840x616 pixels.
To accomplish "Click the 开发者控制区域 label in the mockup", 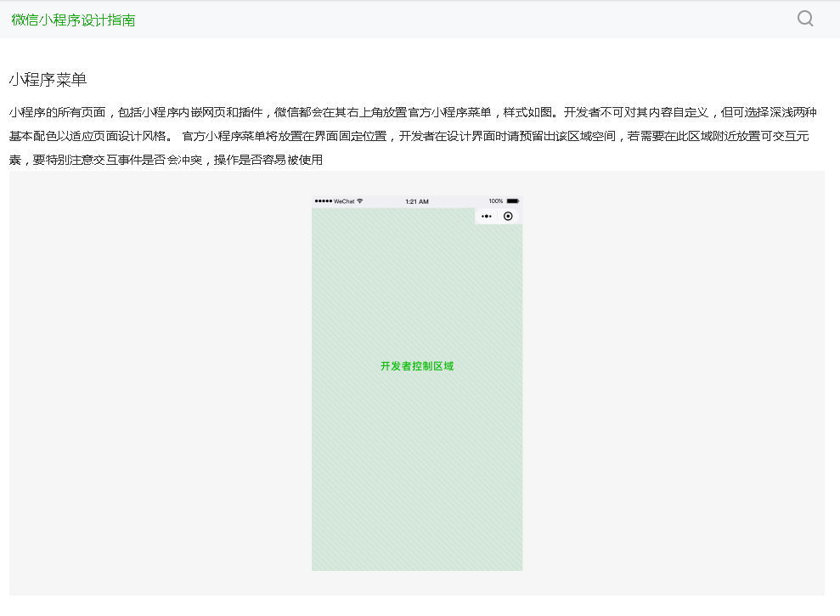I will coord(417,366).
